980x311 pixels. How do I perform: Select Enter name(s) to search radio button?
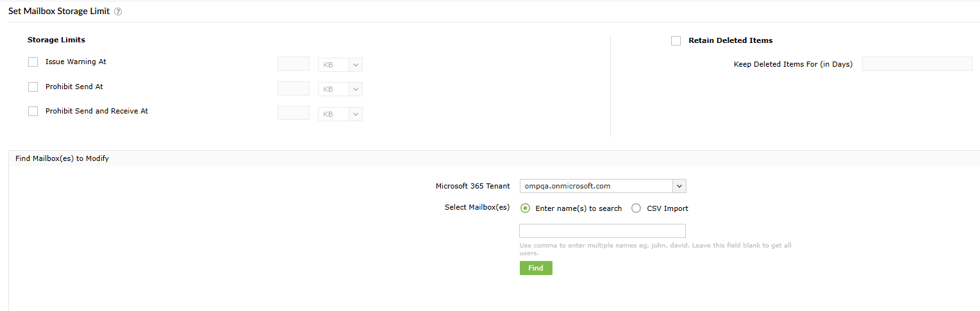pos(526,208)
